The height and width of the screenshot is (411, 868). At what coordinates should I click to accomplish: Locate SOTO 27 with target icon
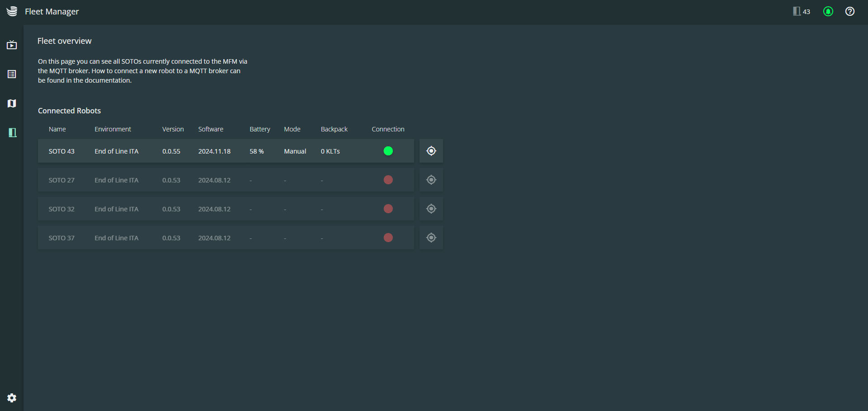(x=431, y=180)
